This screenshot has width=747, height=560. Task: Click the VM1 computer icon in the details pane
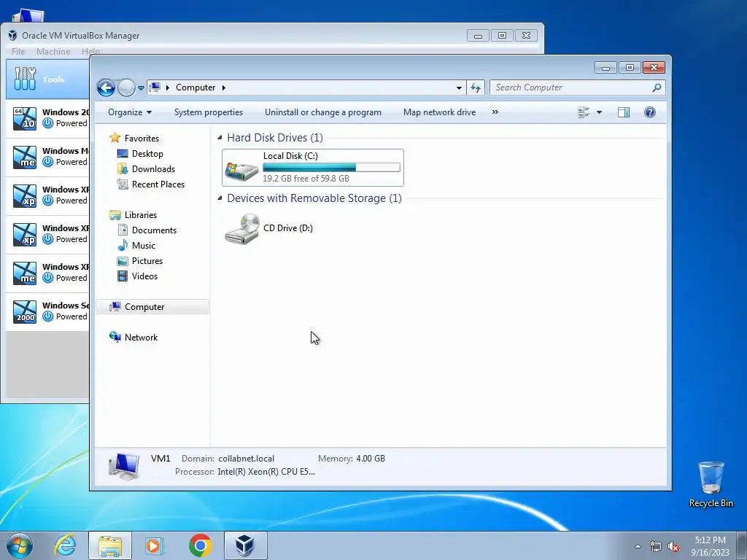click(x=124, y=465)
